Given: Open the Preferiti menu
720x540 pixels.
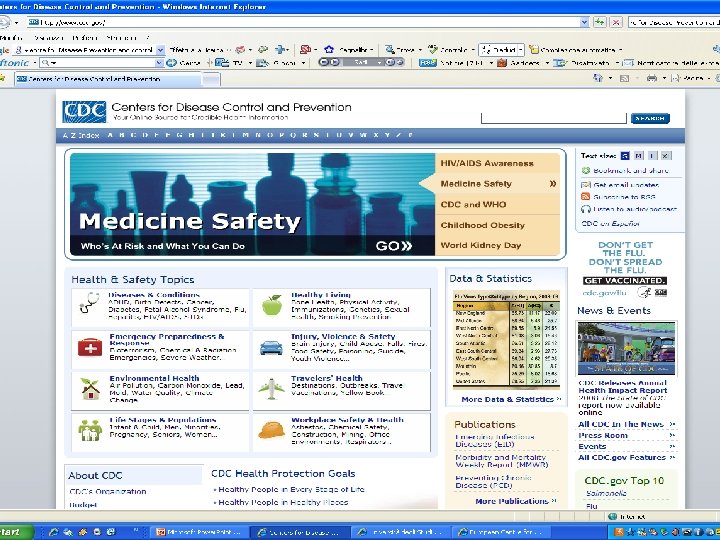Looking at the screenshot, I should click(85, 38).
